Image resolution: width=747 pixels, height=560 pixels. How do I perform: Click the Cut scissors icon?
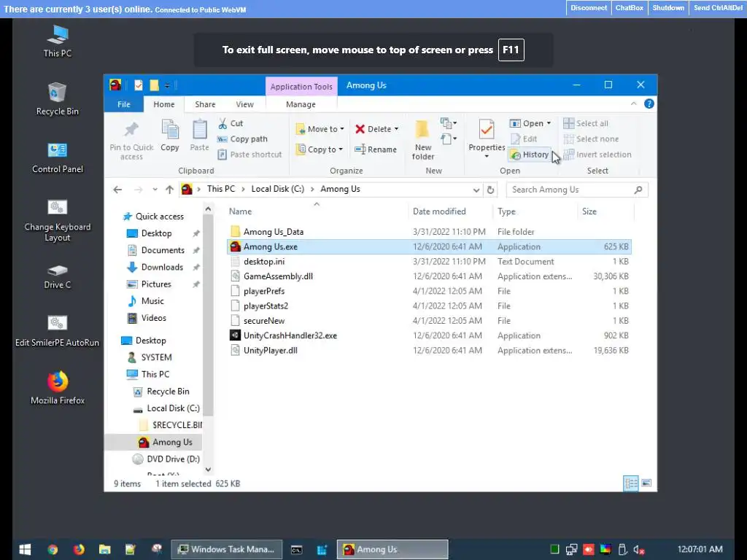222,124
